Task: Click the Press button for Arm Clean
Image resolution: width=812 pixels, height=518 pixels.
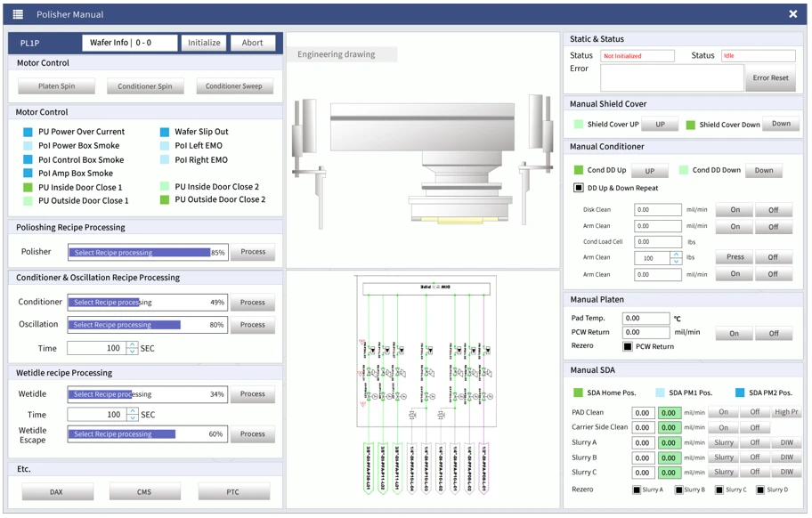Action: click(735, 256)
